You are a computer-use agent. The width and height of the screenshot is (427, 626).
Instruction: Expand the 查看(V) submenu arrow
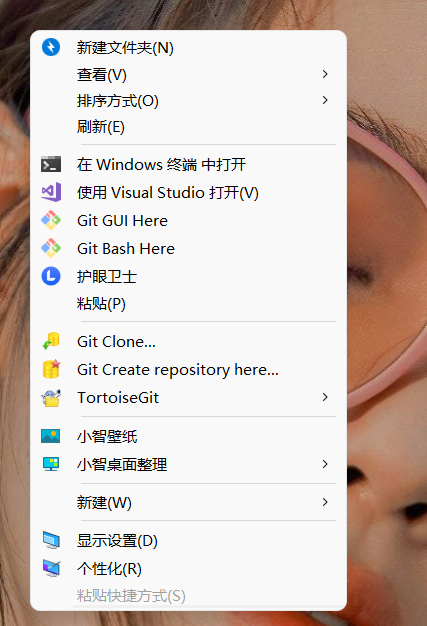[325, 74]
